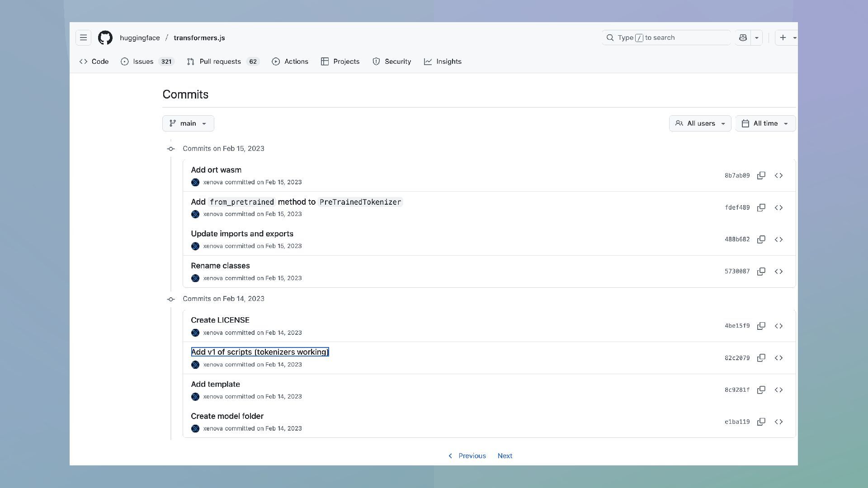This screenshot has height=488, width=868.
Task: Open the Copilot dropdown arrow
Action: (x=756, y=38)
